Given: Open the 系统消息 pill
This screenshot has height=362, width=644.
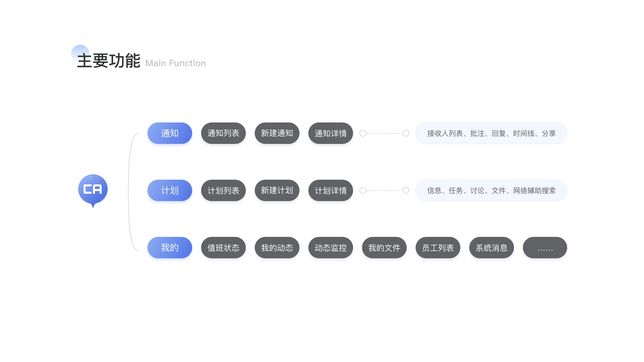Looking at the screenshot, I should [x=491, y=248].
